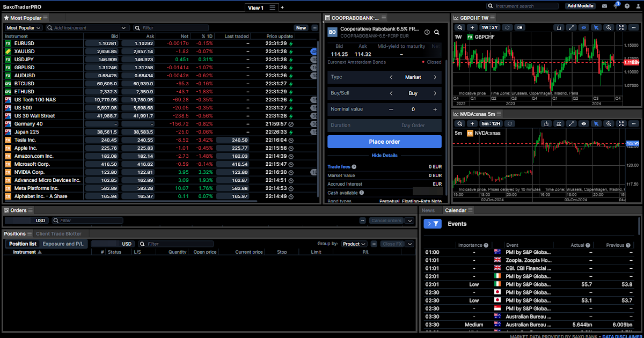Increase Nominal value with plus
Image resolution: width=644 pixels, height=338 pixels.
(435, 109)
